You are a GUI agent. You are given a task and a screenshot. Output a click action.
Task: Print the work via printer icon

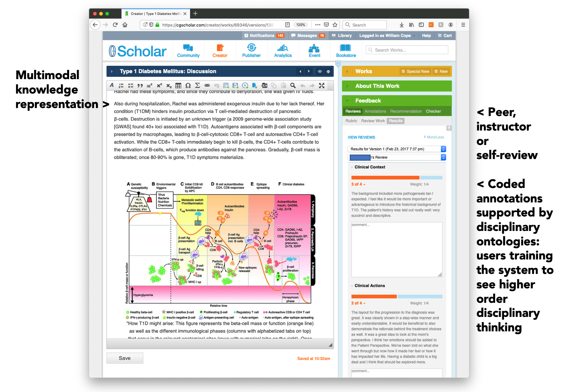point(328,71)
